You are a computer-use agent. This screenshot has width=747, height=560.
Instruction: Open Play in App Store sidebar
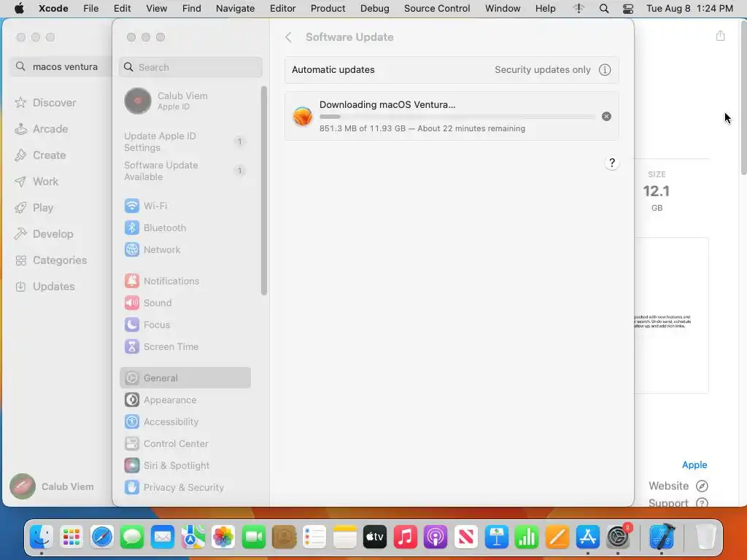pyautogui.click(x=34, y=208)
